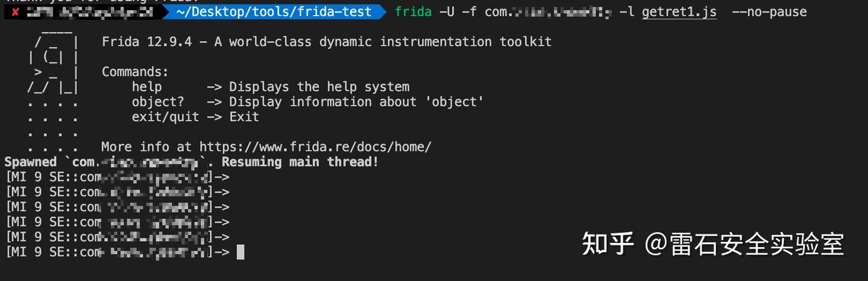The height and width of the screenshot is (281, 868).
Task: Click the terminal cursor block at prompt
Action: pos(241,252)
